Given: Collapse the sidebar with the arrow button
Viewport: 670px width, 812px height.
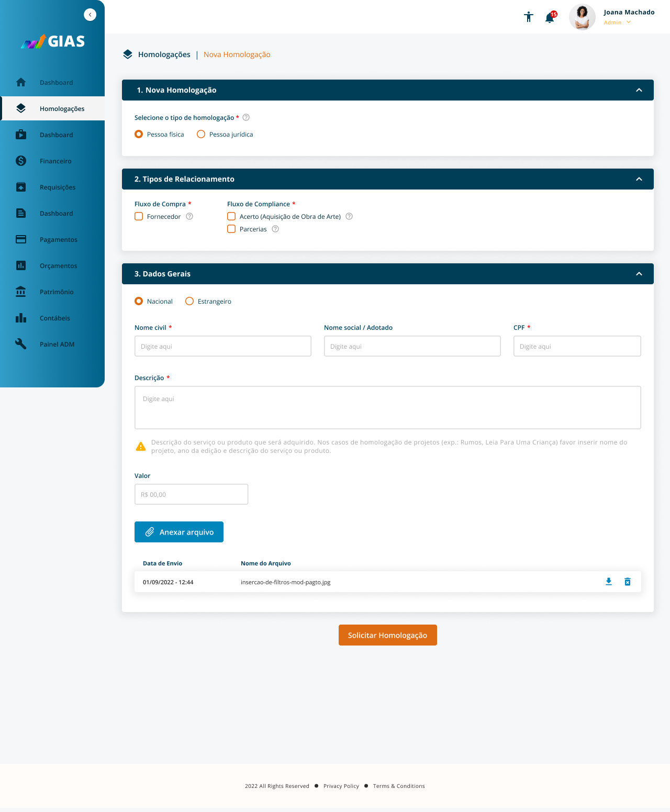Looking at the screenshot, I should pyautogui.click(x=90, y=15).
